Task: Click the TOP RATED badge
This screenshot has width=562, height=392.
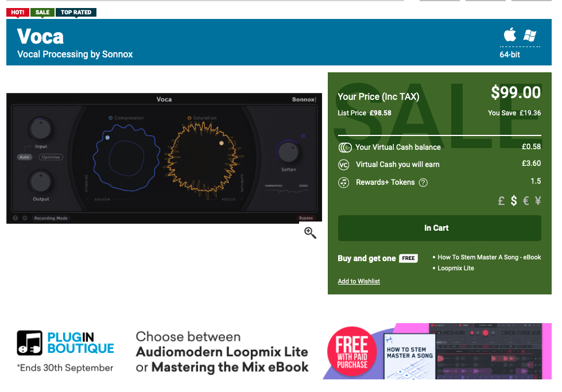Action: (x=76, y=12)
